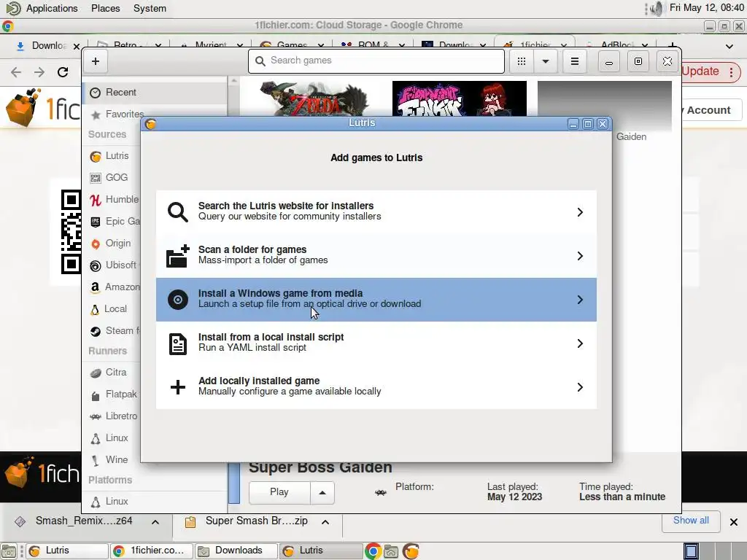Switch to Downloads window in taskbar
Viewport: 747px width, 560px height.
coord(236,551)
